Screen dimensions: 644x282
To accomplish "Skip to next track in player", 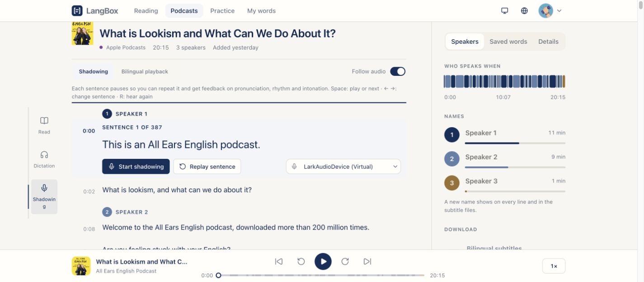I will [x=367, y=261].
